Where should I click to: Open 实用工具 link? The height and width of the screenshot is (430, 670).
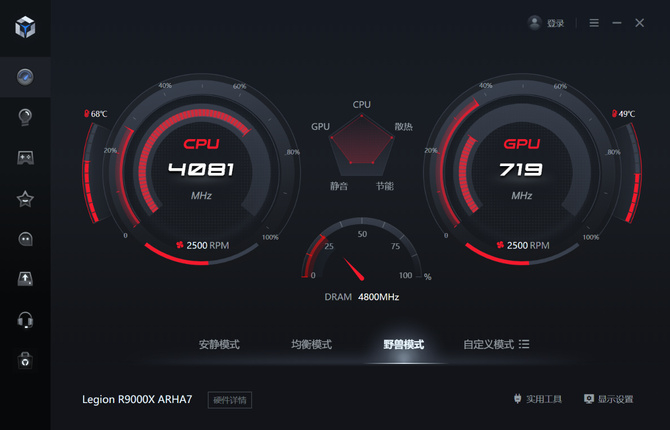pos(537,399)
